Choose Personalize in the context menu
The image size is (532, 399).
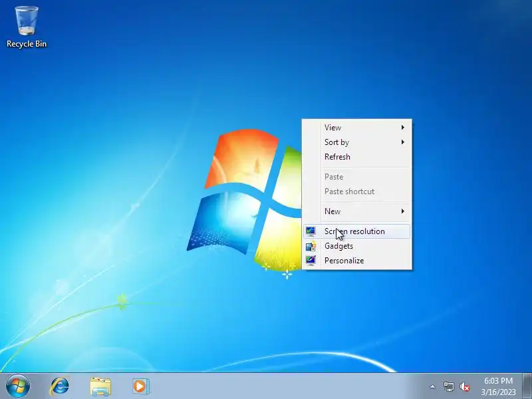pyautogui.click(x=356, y=261)
